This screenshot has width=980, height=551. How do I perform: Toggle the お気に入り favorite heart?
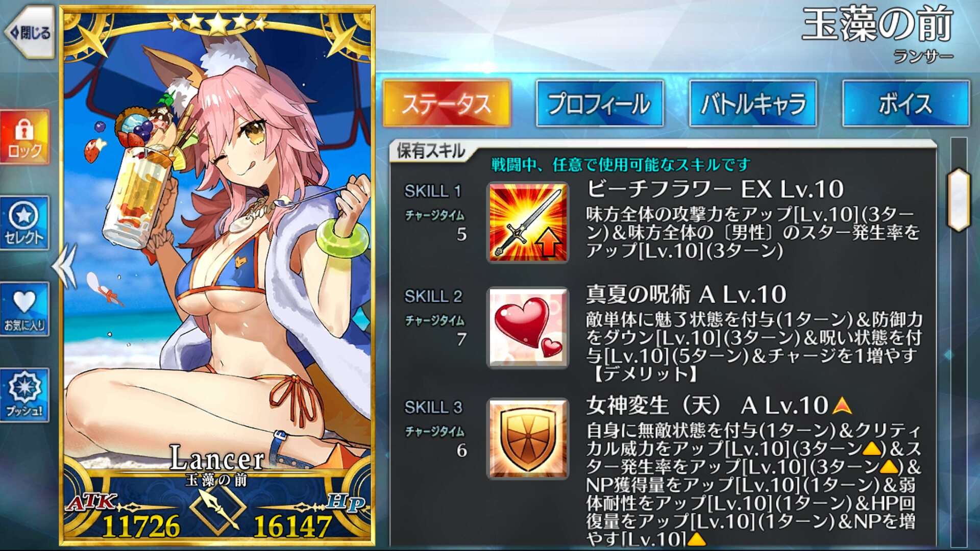click(24, 309)
